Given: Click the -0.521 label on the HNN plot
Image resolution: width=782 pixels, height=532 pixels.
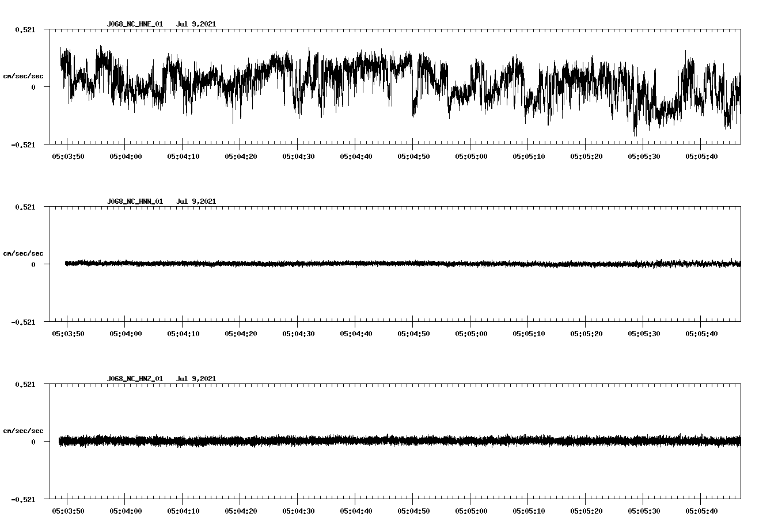Looking at the screenshot, I should [23, 322].
